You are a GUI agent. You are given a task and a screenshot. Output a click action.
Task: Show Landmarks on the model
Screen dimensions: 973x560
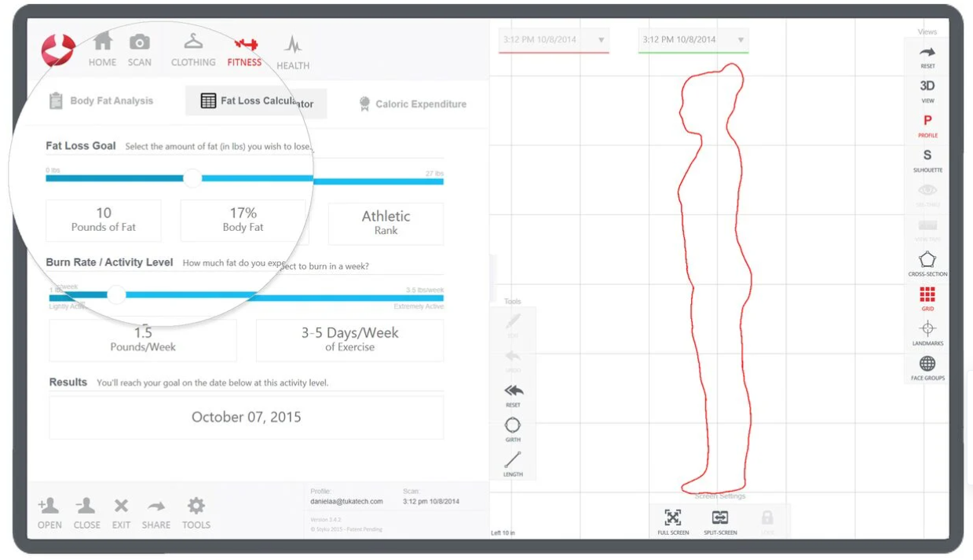point(927,332)
